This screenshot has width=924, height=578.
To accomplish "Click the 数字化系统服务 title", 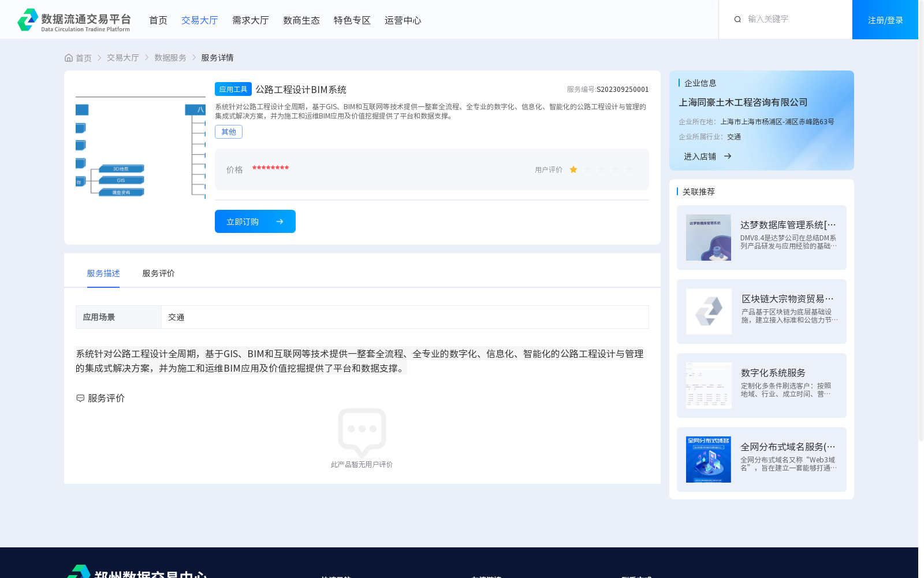I will tap(773, 373).
